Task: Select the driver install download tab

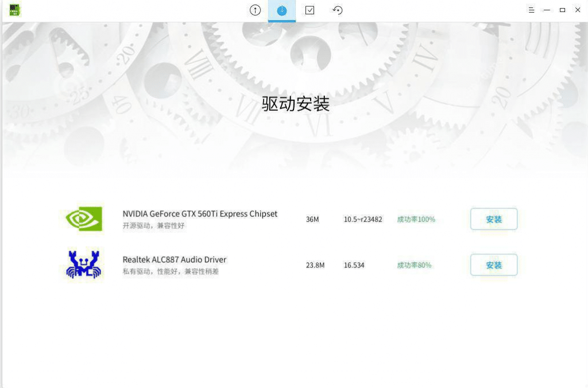Action: click(282, 10)
